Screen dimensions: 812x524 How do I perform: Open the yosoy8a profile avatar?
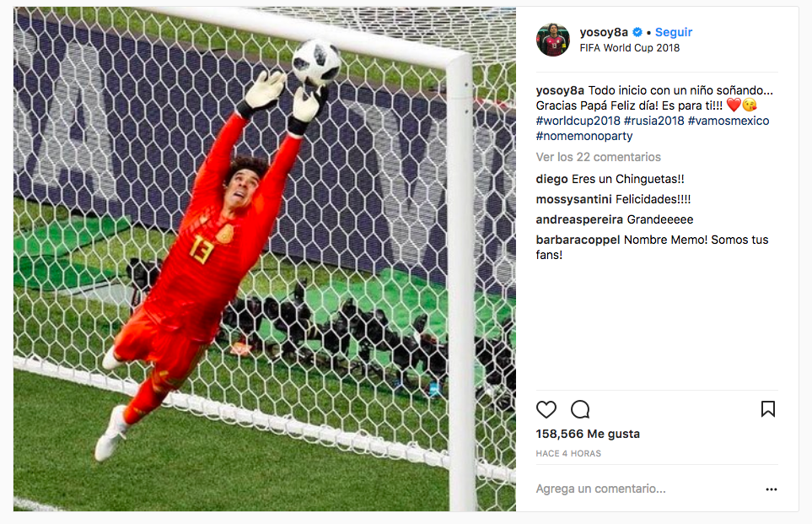(x=552, y=40)
